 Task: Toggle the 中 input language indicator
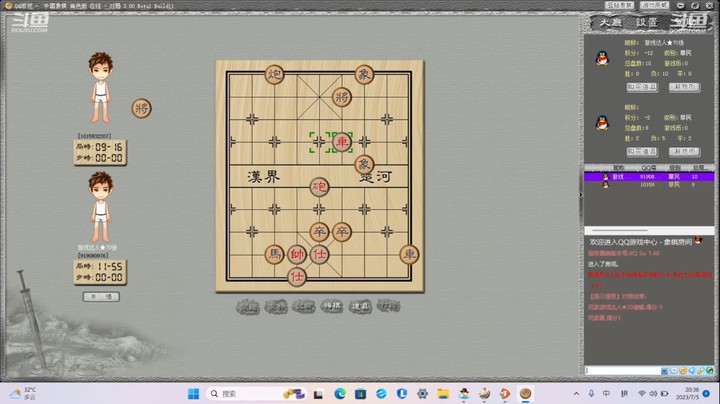(x=607, y=393)
